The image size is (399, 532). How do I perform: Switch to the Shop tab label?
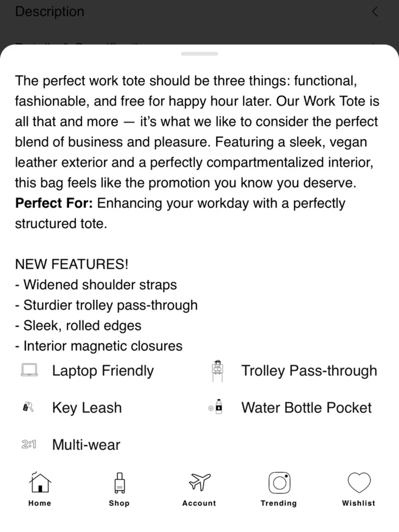pyautogui.click(x=119, y=503)
